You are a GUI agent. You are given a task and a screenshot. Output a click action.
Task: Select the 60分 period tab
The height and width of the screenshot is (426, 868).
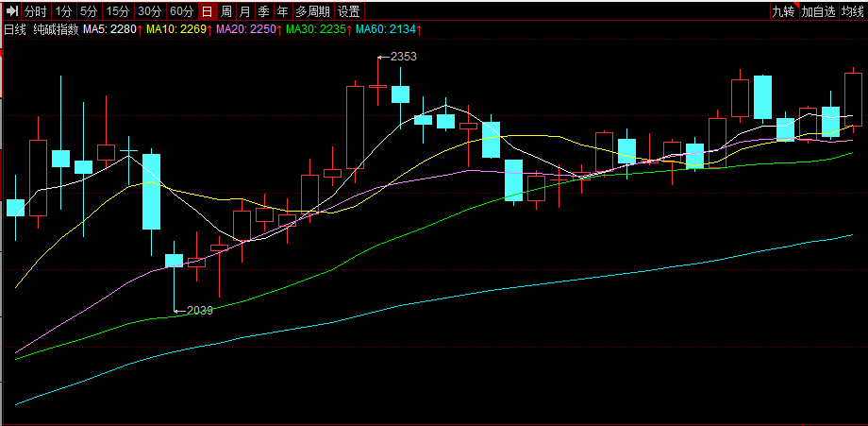[x=182, y=11]
